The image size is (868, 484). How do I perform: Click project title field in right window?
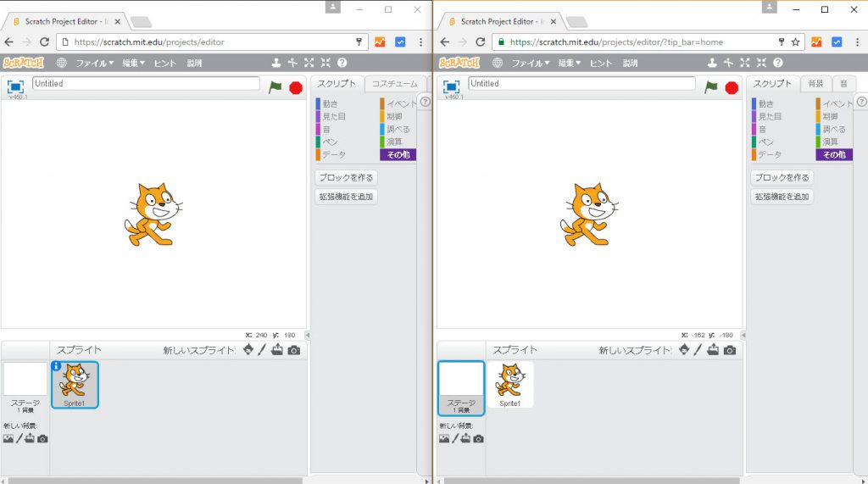(x=581, y=83)
